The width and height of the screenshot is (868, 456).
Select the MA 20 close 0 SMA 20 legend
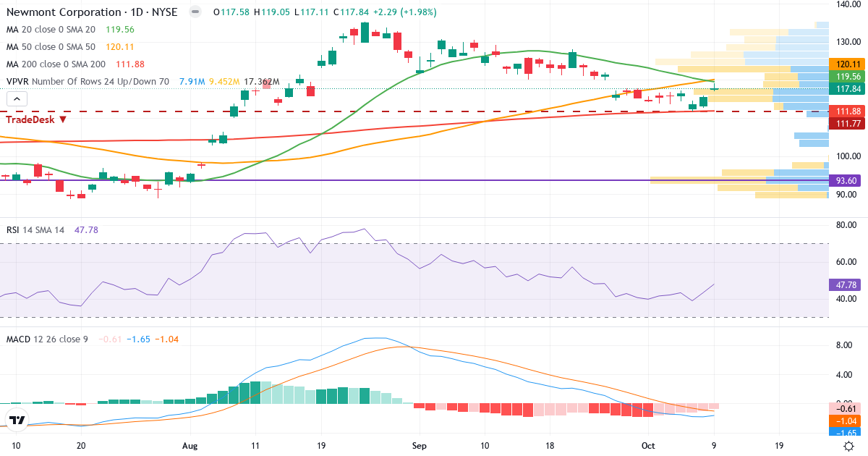click(x=51, y=30)
